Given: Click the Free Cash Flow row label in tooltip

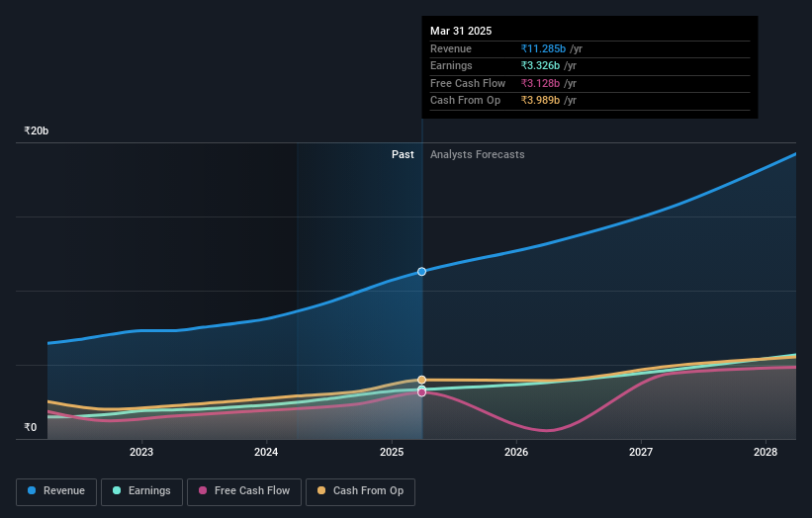Looking at the screenshot, I should tap(468, 83).
